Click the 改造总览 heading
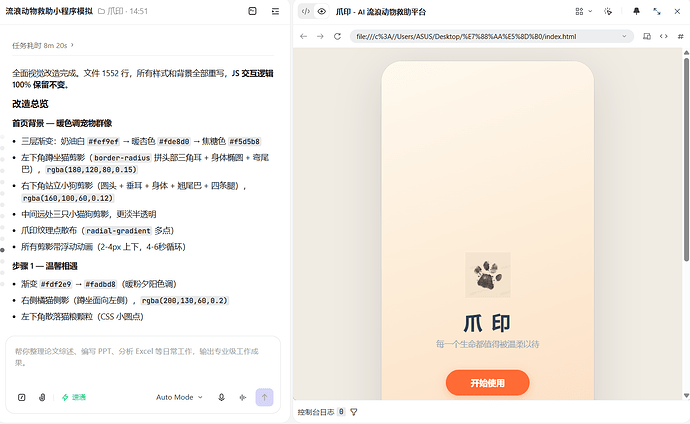The height and width of the screenshot is (424, 690). pos(30,104)
